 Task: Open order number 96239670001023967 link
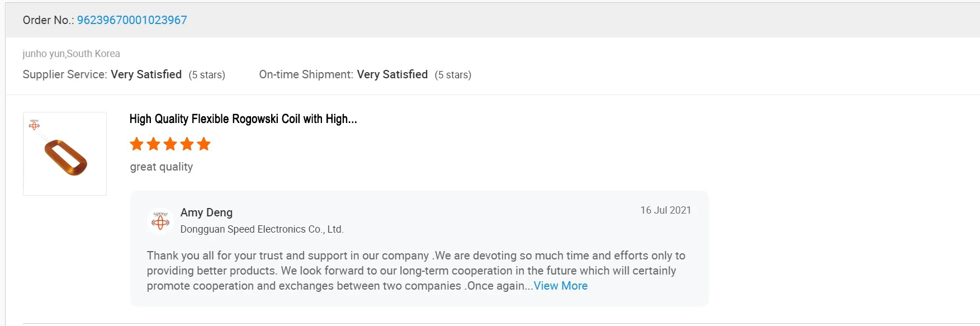coord(132,20)
